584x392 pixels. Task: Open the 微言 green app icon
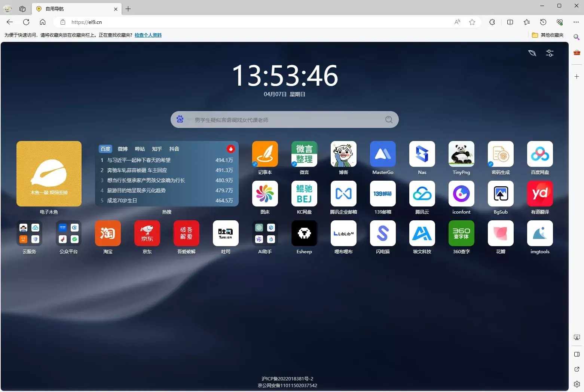(x=304, y=154)
